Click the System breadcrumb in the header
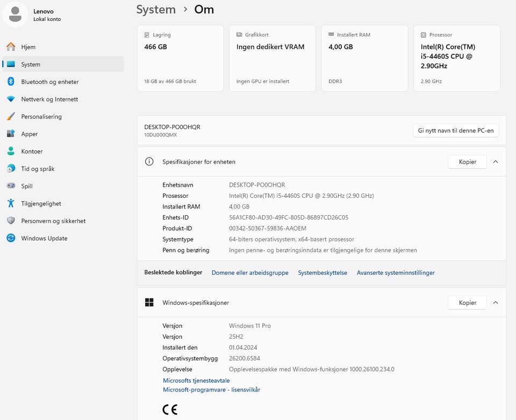 [x=156, y=10]
